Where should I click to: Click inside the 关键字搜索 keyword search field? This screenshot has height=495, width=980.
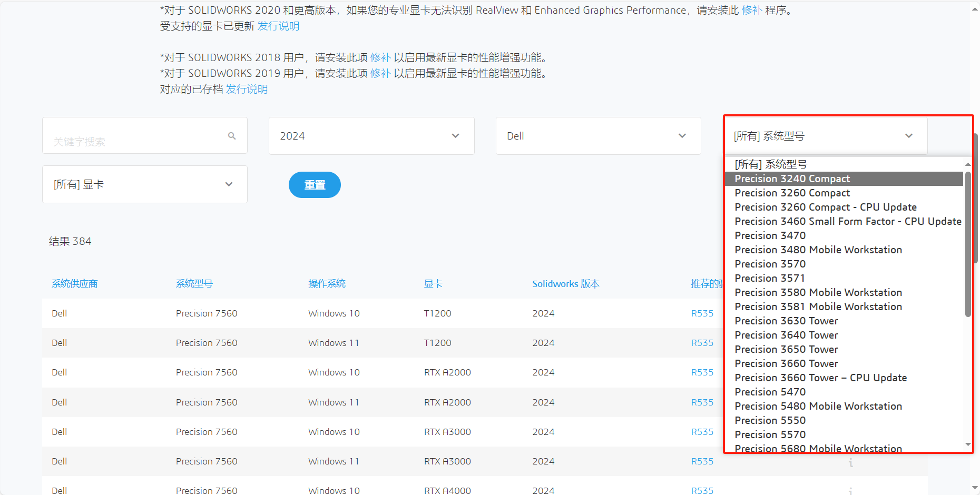pos(132,135)
